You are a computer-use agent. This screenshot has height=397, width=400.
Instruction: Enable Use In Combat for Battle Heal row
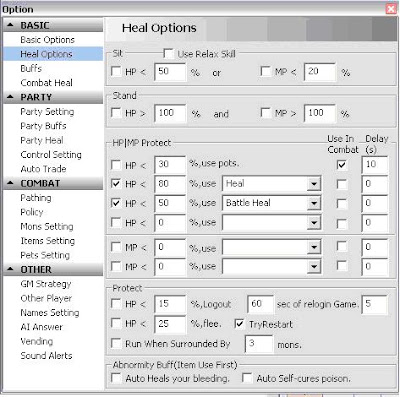342,203
